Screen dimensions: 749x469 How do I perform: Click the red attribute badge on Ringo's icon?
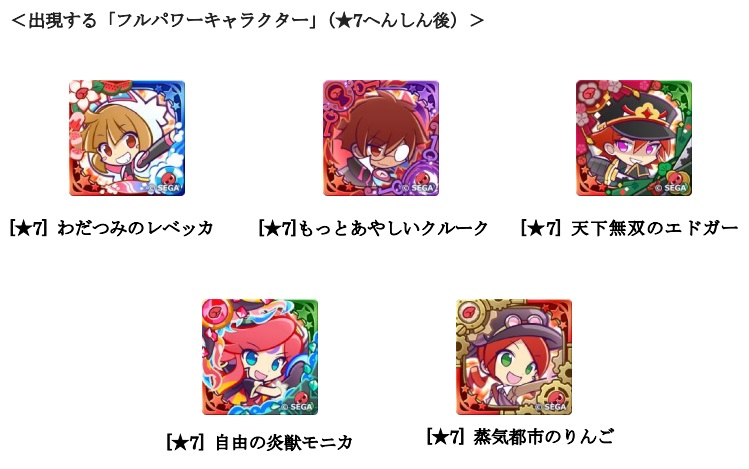pyautogui.click(x=557, y=396)
